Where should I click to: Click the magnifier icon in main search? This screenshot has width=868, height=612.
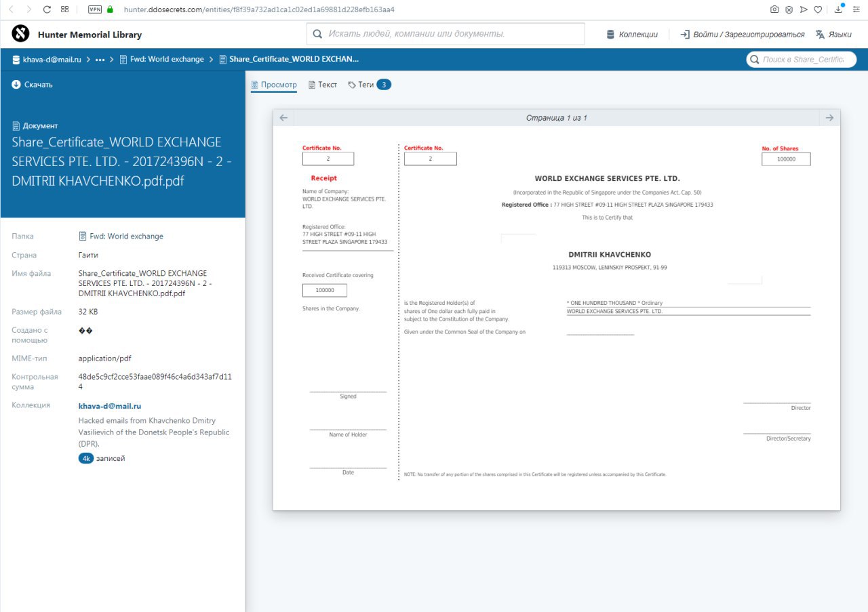tap(317, 34)
